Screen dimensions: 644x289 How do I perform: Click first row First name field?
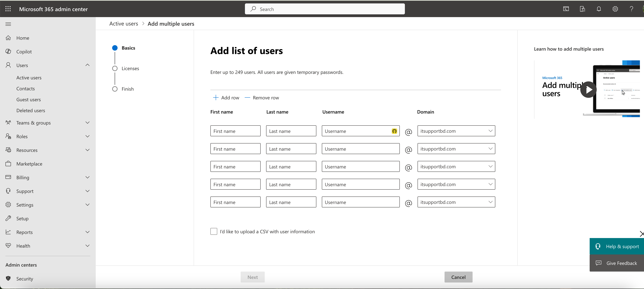235,131
